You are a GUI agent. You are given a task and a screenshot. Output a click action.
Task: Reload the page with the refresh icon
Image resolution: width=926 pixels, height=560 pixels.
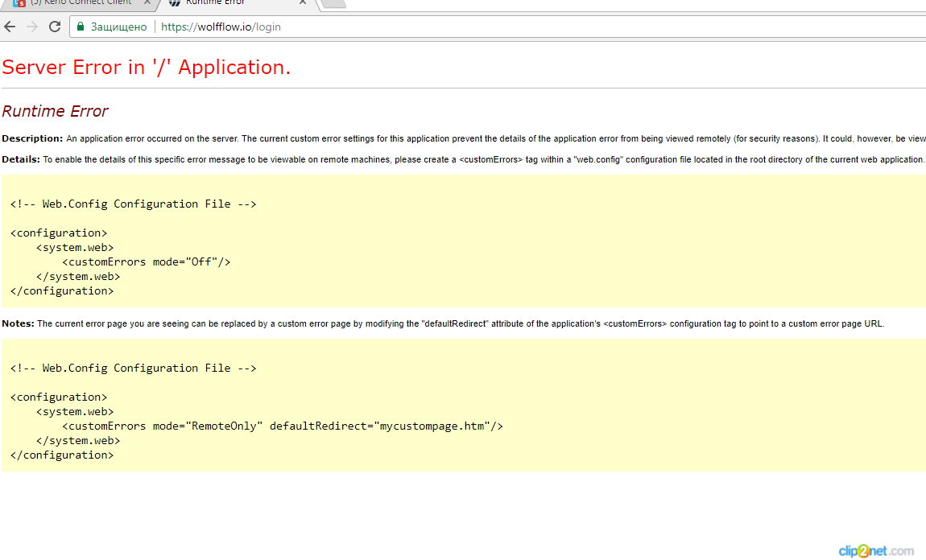(55, 27)
